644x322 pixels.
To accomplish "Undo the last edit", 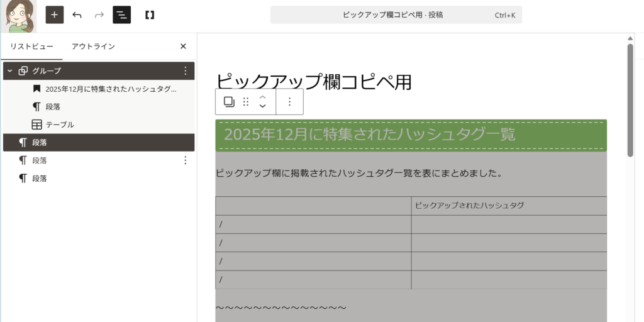I will click(x=77, y=14).
